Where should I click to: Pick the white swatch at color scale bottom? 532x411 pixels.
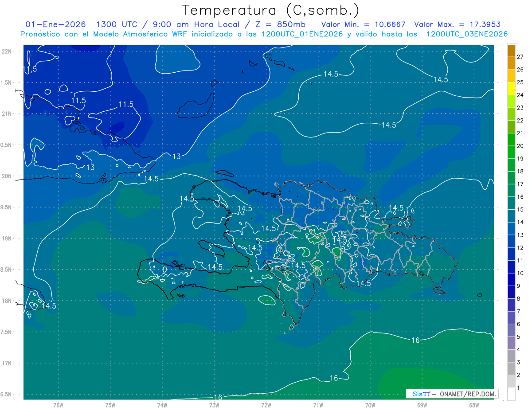(511, 394)
